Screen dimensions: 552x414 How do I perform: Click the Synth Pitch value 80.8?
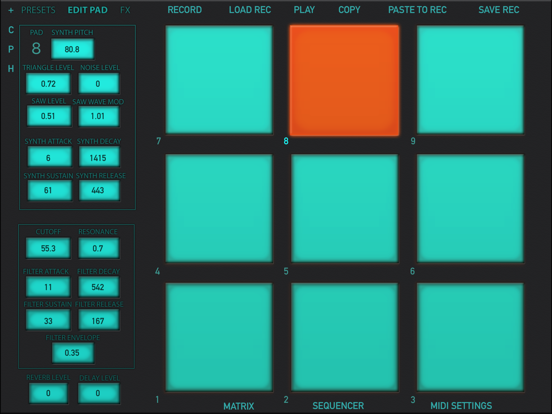(72, 49)
